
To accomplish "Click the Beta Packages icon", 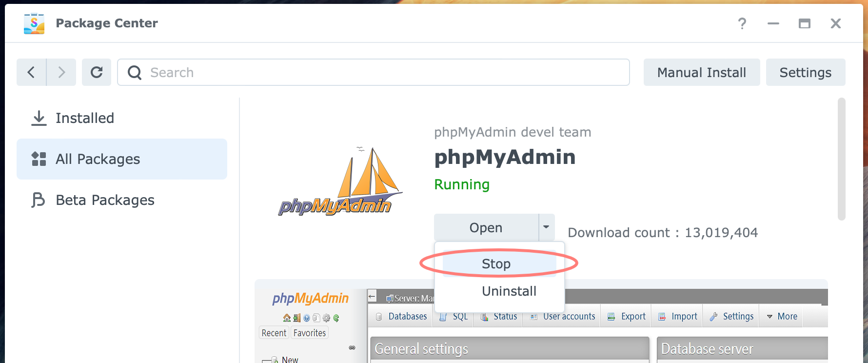I will (38, 200).
